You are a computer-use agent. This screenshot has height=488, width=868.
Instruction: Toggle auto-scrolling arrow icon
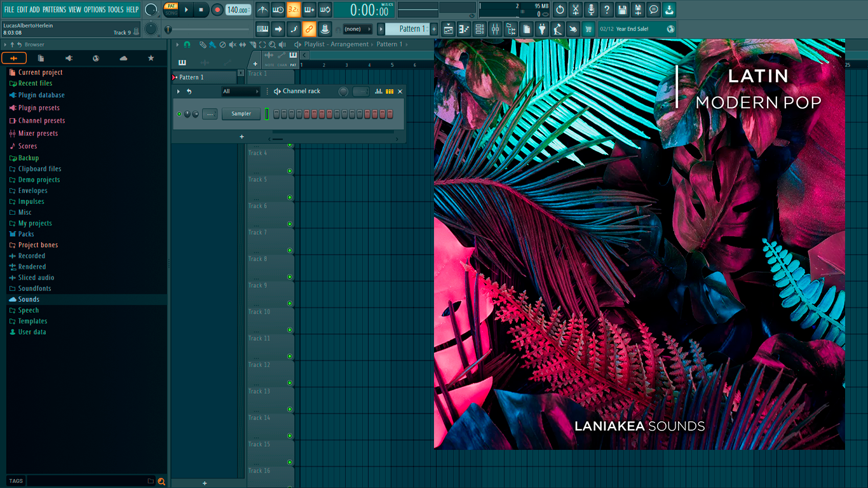click(278, 29)
